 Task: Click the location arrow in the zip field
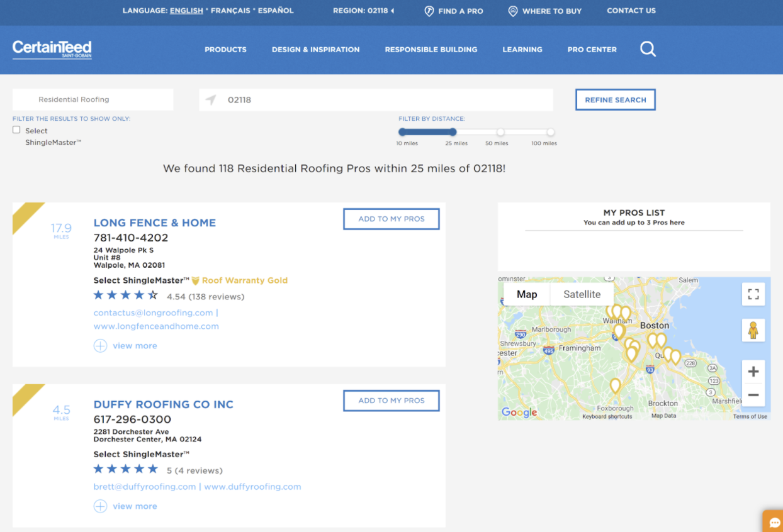(x=210, y=99)
